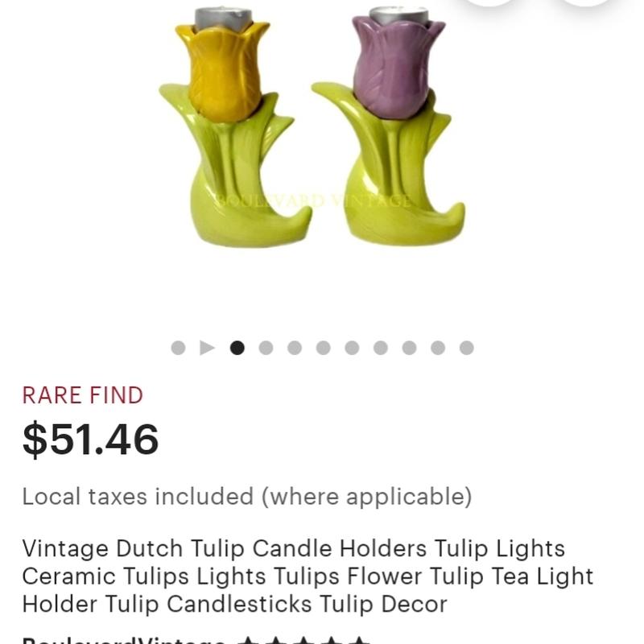Image resolution: width=644 pixels, height=644 pixels.
Task: Tap the video play indicator in carousel
Action: [207, 348]
